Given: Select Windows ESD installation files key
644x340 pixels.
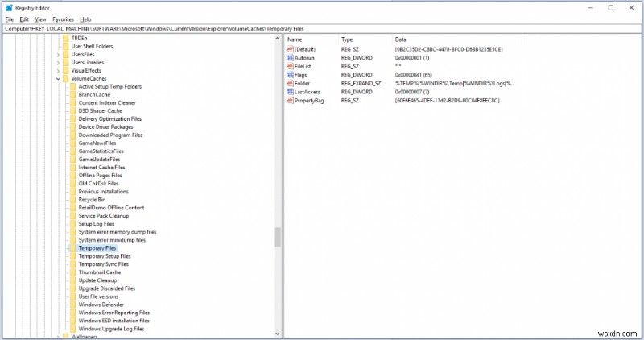Looking at the screenshot, I should tap(114, 321).
